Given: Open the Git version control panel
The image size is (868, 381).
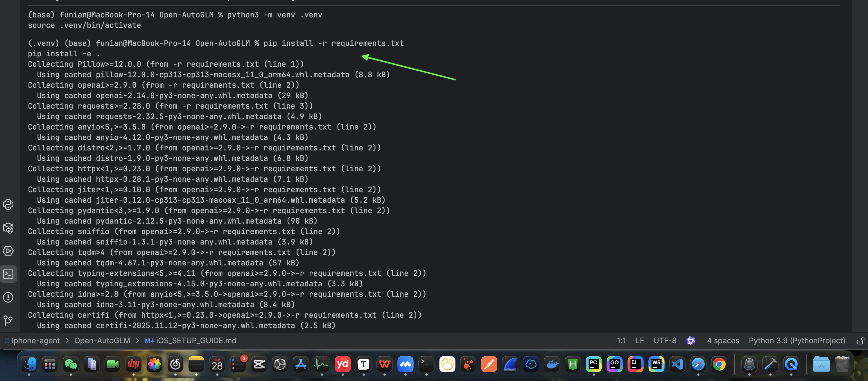Looking at the screenshot, I should coord(8,320).
